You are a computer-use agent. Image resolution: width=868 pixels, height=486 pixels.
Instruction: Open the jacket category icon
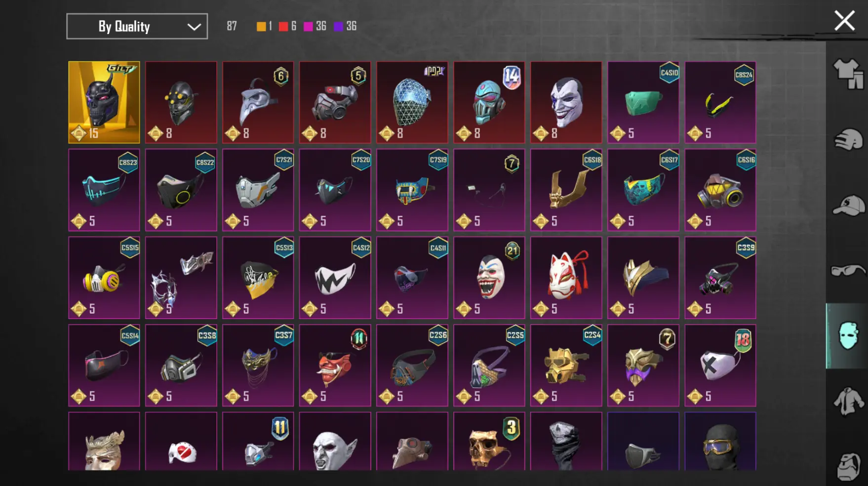coord(848,401)
